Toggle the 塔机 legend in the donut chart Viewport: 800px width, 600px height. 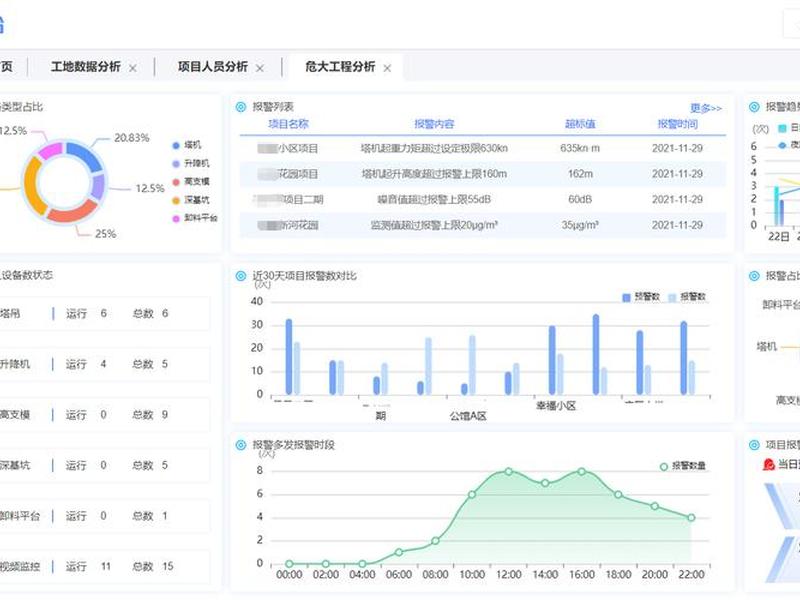187,145
